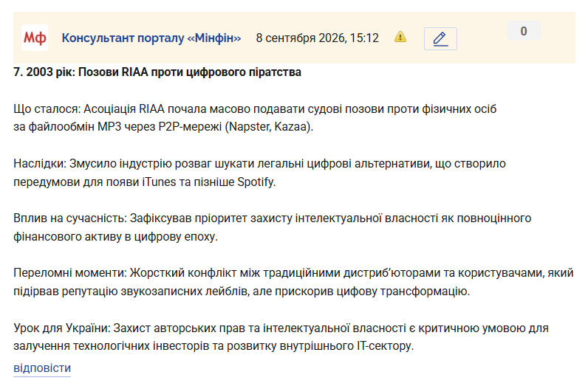588x386 pixels.
Task: Click the vote counter showing 0
Action: click(524, 31)
